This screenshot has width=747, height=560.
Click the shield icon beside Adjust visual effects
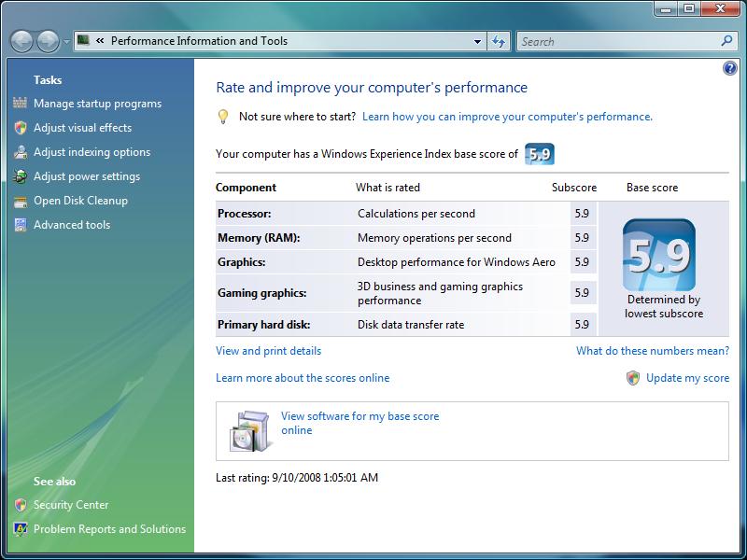pos(20,127)
